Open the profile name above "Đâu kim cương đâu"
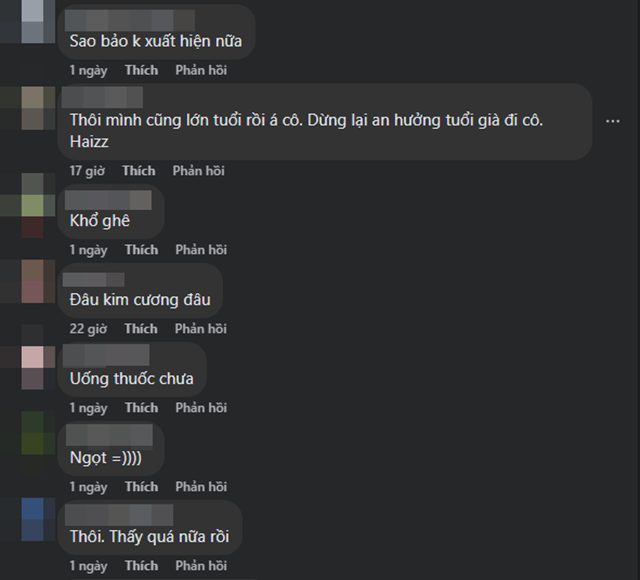Screen dimensions: 640x580 click(x=93, y=280)
